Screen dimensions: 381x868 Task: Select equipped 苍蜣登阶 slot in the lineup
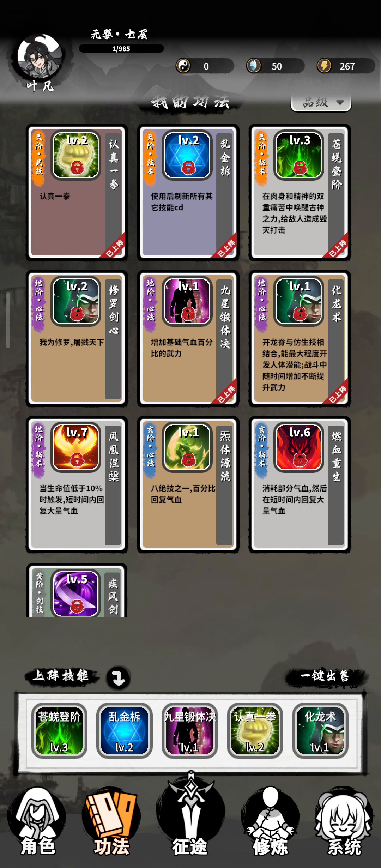point(59,730)
